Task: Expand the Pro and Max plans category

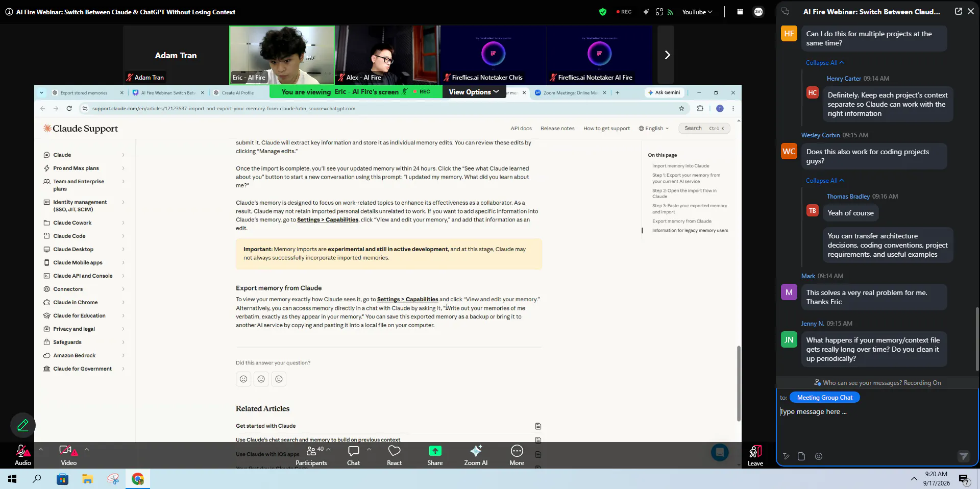Action: [84, 168]
